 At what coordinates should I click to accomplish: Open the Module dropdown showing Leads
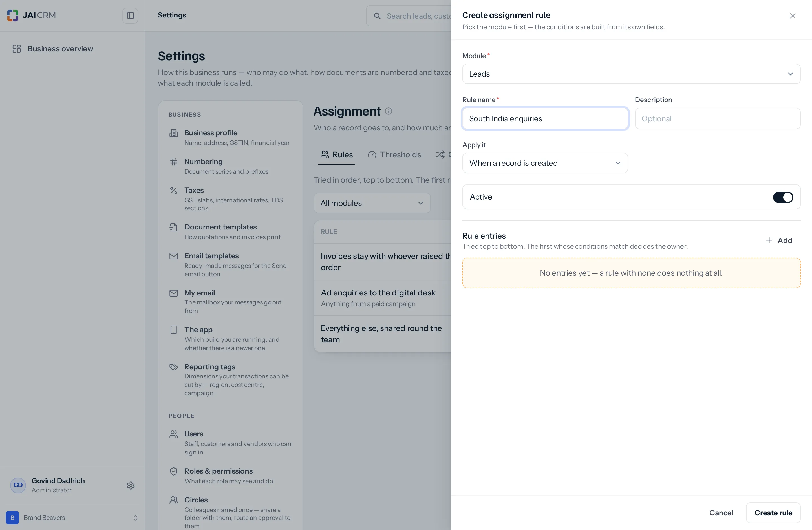(x=631, y=74)
